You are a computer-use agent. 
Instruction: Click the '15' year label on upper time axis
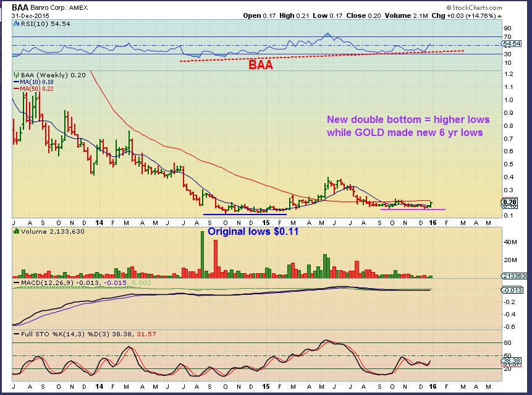pyautogui.click(x=266, y=223)
